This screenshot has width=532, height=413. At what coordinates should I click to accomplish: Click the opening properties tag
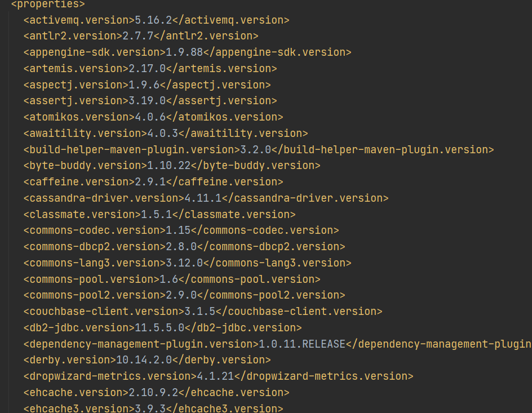[48, 5]
